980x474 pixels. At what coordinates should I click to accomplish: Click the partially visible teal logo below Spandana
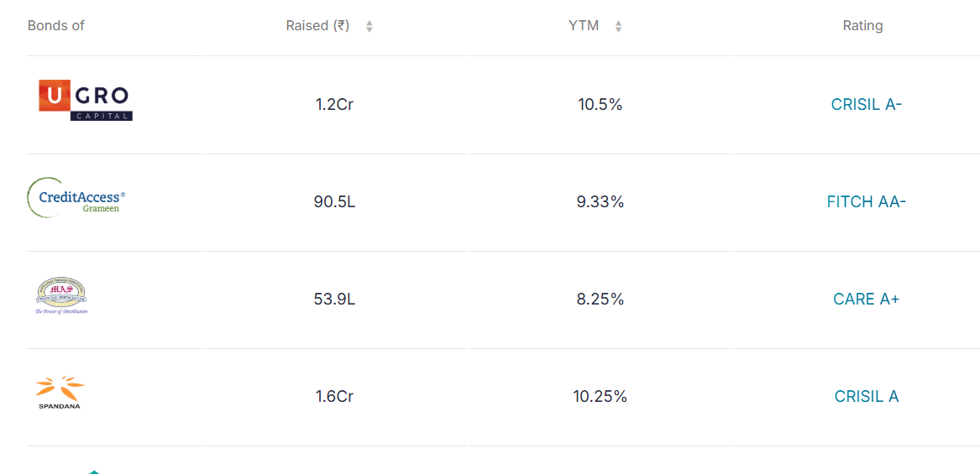click(x=94, y=471)
